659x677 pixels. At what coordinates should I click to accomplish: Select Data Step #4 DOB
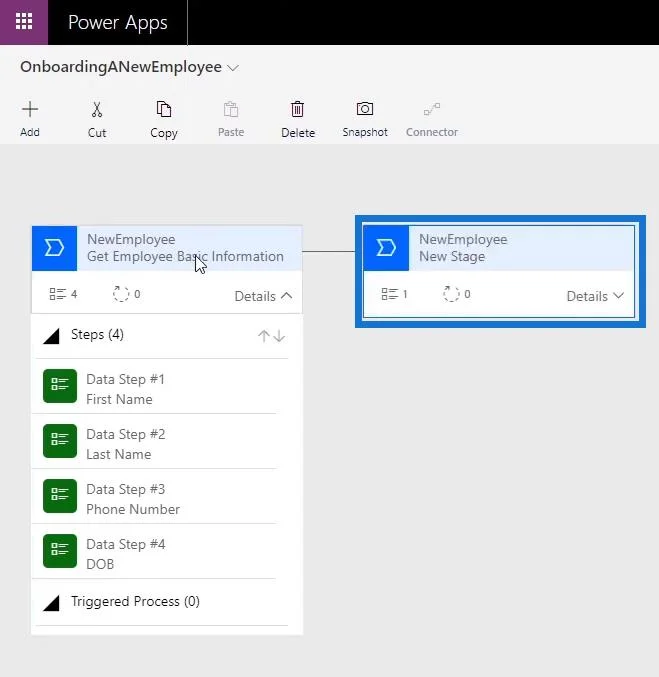click(x=155, y=551)
